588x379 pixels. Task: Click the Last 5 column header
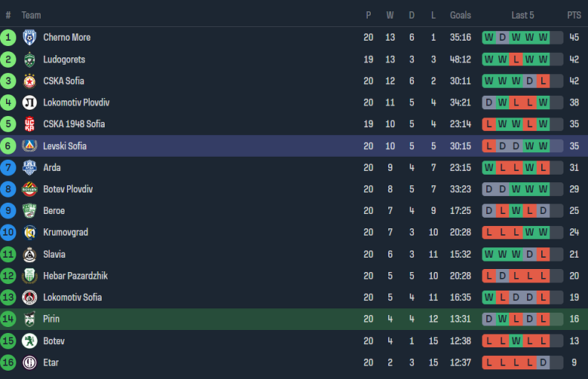(522, 15)
